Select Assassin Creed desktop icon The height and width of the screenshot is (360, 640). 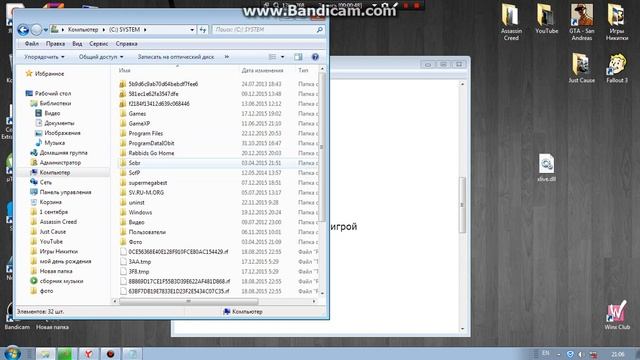511,22
